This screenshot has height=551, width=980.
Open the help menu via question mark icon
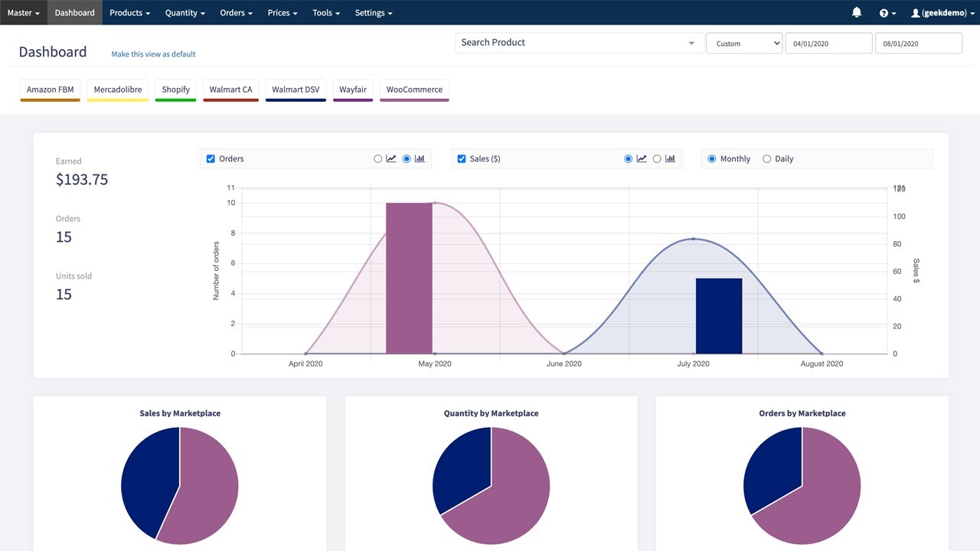[x=885, y=12]
